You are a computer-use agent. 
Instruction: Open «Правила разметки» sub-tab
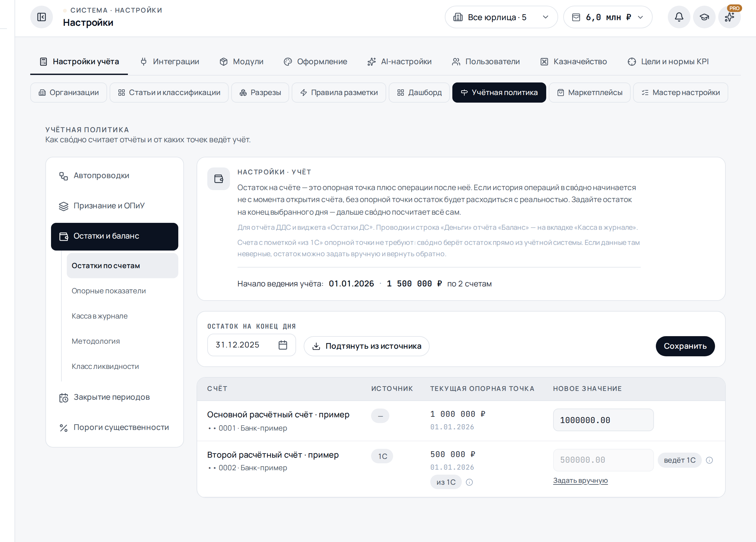[x=339, y=93]
